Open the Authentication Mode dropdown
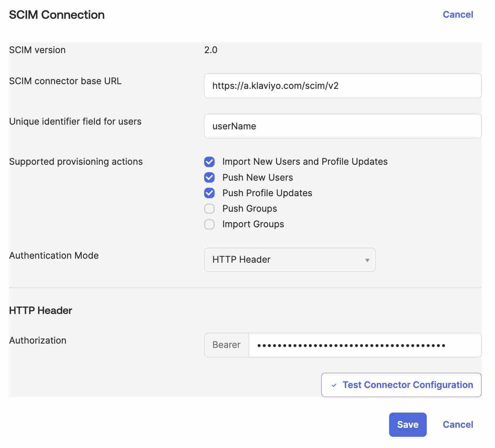The image size is (495, 448). (x=289, y=260)
